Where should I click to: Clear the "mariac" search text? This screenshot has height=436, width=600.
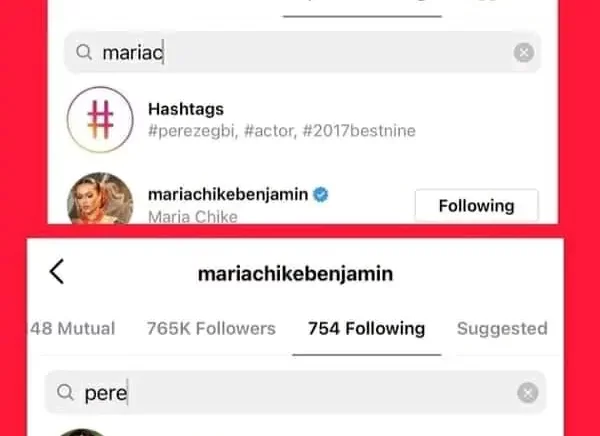[x=523, y=53]
